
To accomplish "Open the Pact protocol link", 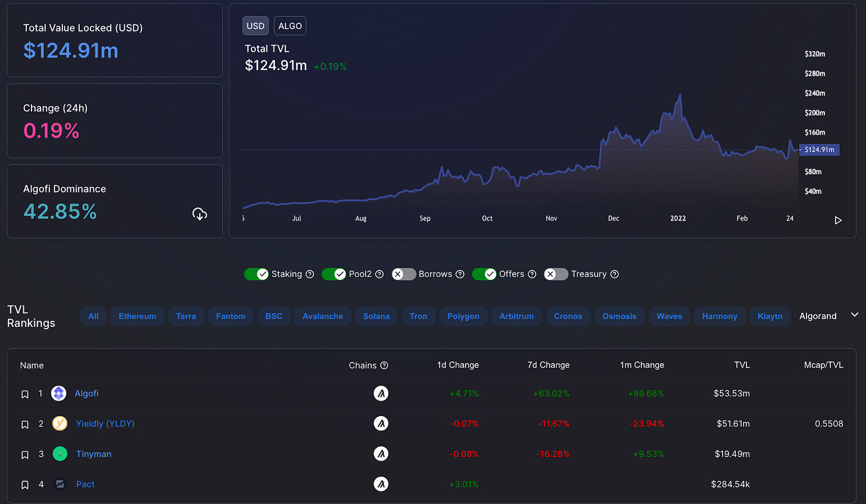I will [x=86, y=484].
